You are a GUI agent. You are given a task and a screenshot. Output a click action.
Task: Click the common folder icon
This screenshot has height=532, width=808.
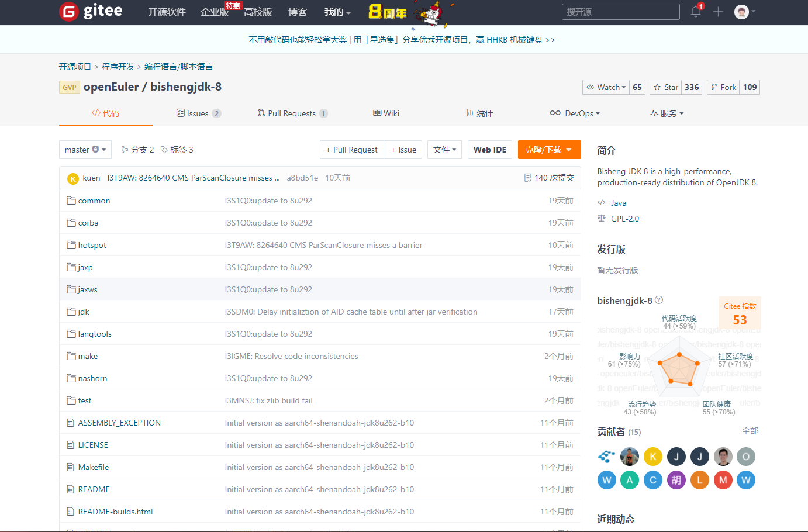71,201
